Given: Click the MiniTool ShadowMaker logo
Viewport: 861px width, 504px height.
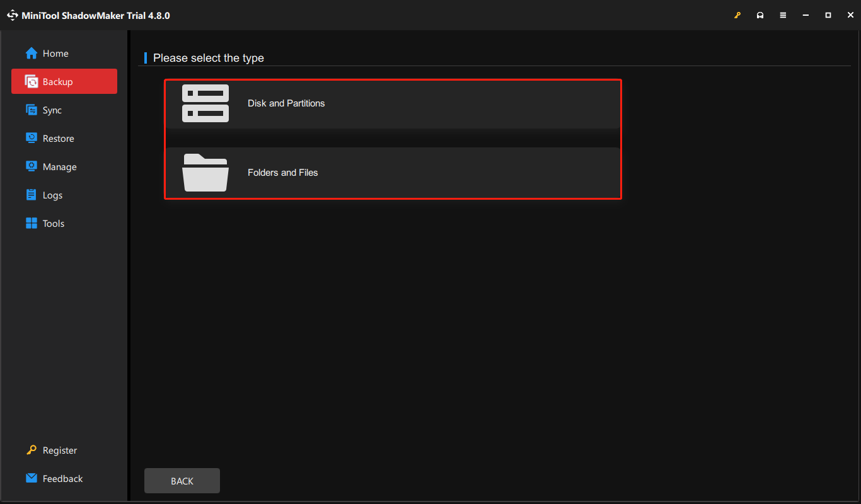Looking at the screenshot, I should click(x=12, y=14).
